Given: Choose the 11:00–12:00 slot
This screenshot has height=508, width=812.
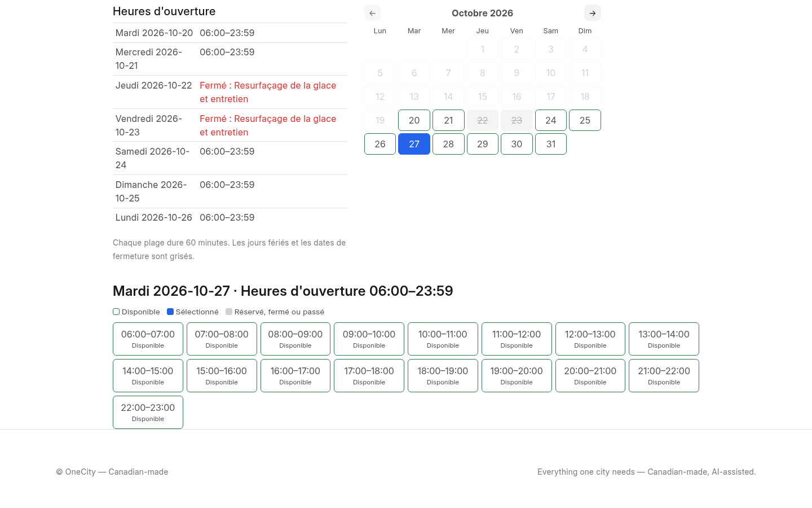Looking at the screenshot, I should (517, 339).
